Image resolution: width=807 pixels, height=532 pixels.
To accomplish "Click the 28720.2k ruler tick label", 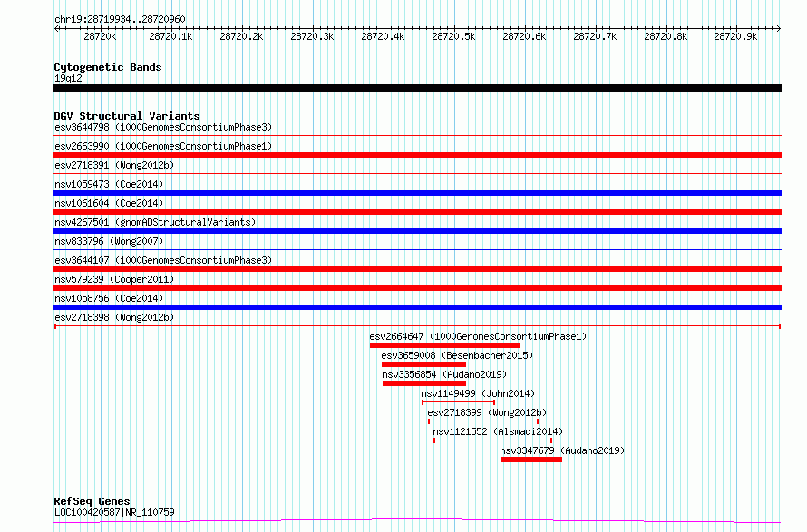I will click(x=241, y=36).
